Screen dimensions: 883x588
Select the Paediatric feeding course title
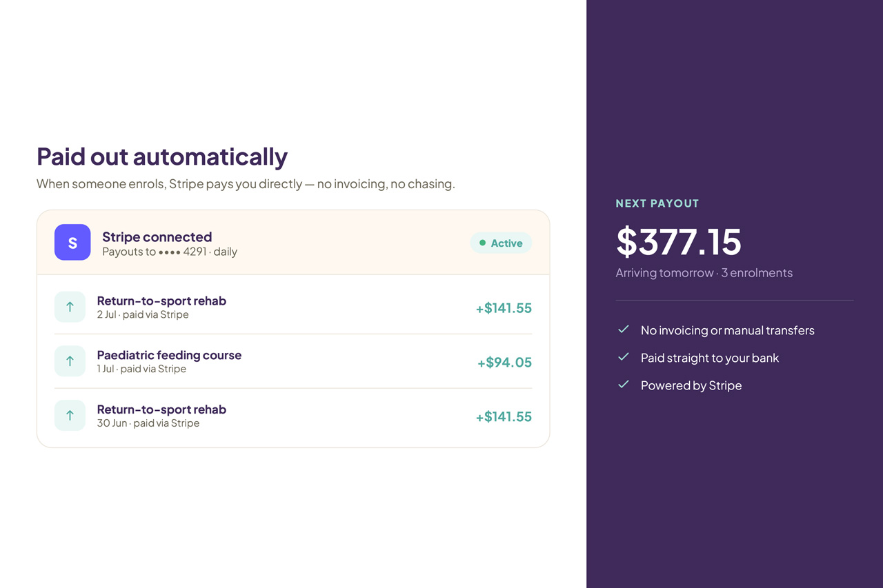point(169,355)
